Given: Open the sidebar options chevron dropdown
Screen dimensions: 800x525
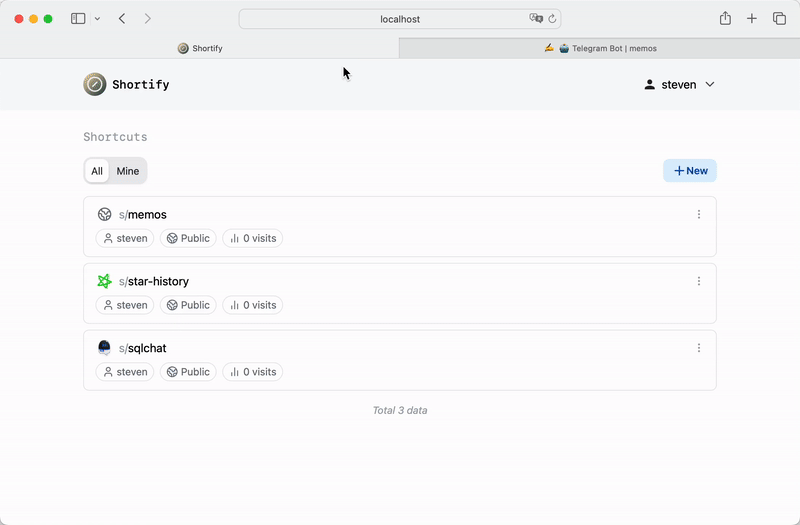Looking at the screenshot, I should point(97,19).
